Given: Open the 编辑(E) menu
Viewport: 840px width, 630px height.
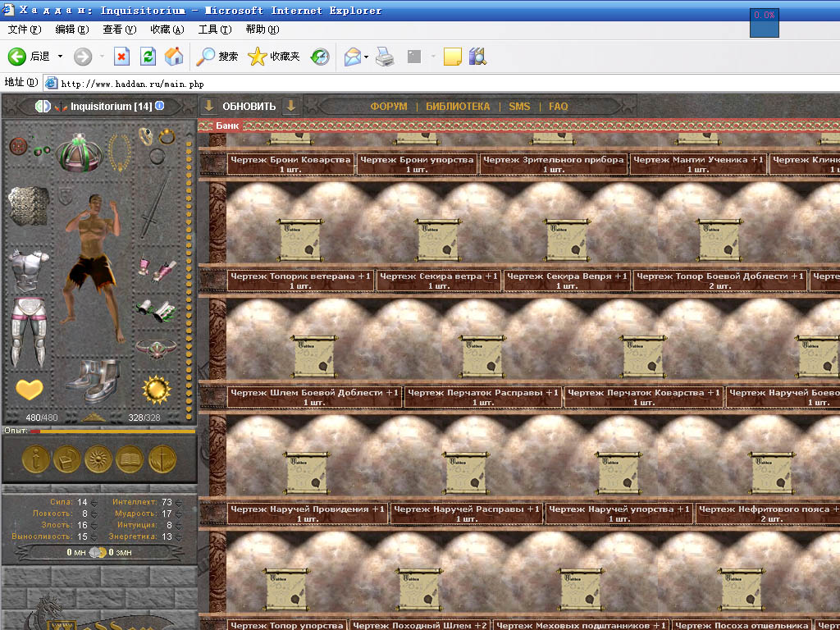Looking at the screenshot, I should click(x=72, y=30).
